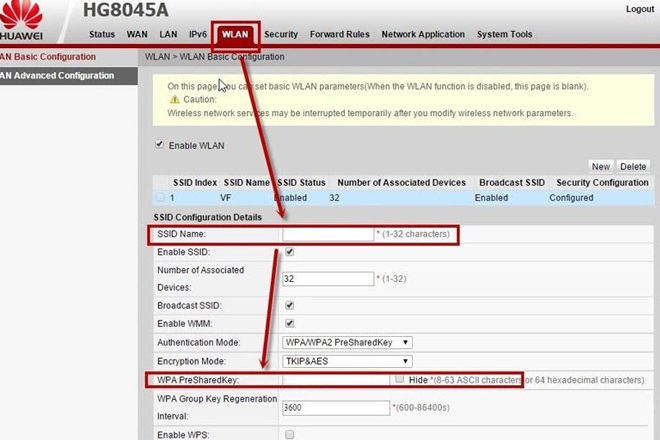Click the WPA PreSharedKey input field
Screen dimensions: 660x440
click(336, 380)
